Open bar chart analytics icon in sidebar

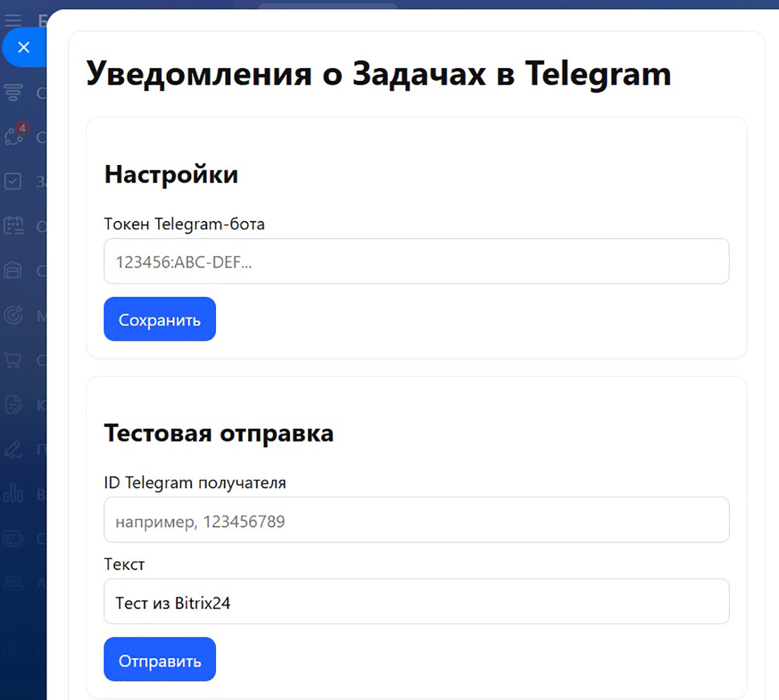pyautogui.click(x=13, y=494)
